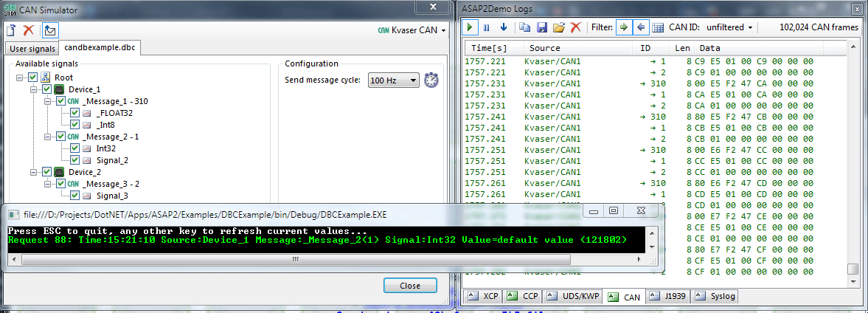868x313 pixels.
Task: Uncheck the Device_2 checkbox
Action: [47, 172]
